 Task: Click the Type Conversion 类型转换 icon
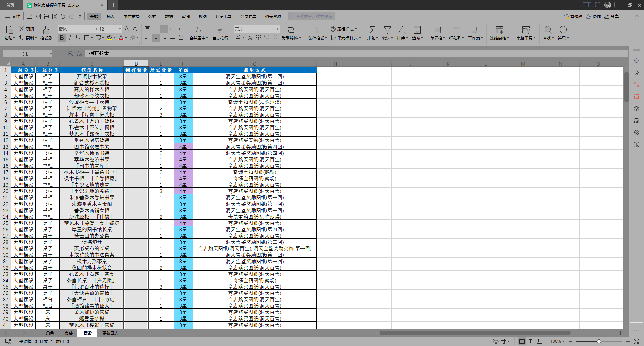tap(291, 30)
